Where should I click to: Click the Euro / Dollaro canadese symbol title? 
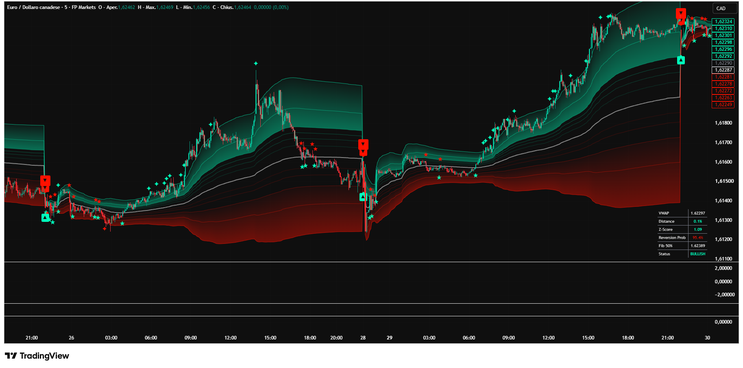click(33, 8)
